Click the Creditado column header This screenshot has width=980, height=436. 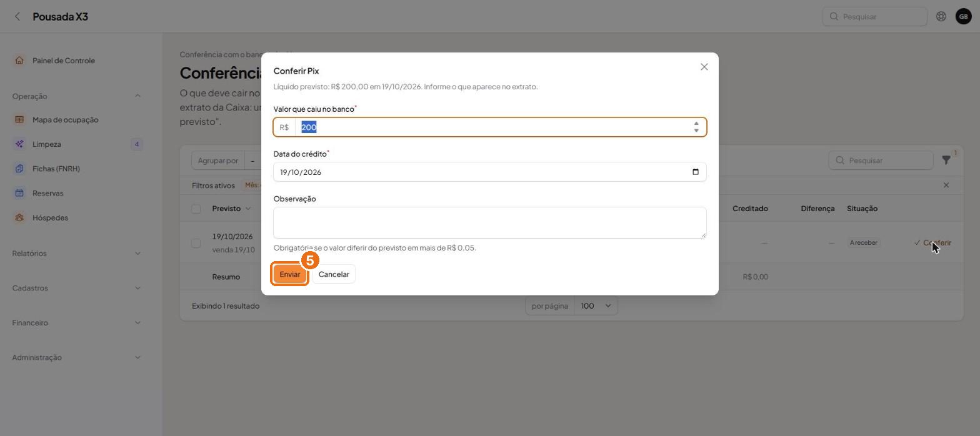coord(750,209)
